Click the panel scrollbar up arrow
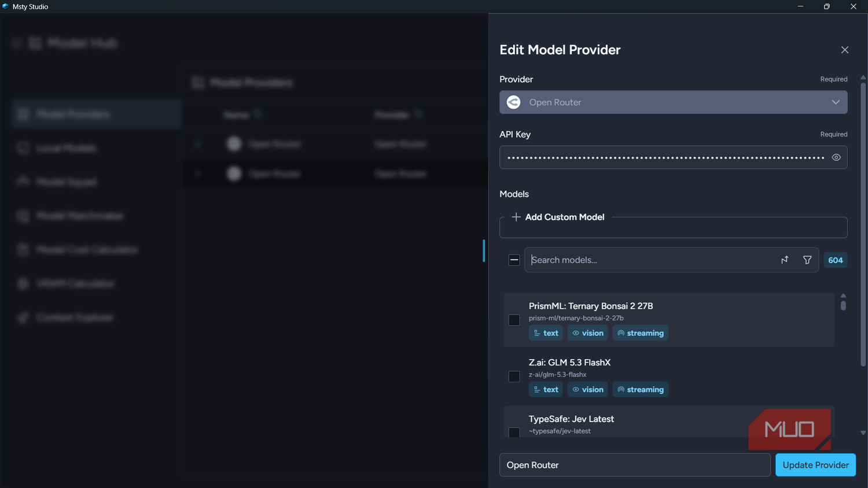Viewport: 868px width, 488px height. coord(863,77)
